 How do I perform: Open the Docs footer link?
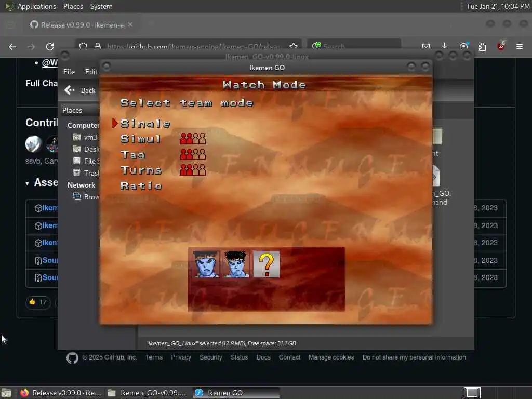[263, 357]
